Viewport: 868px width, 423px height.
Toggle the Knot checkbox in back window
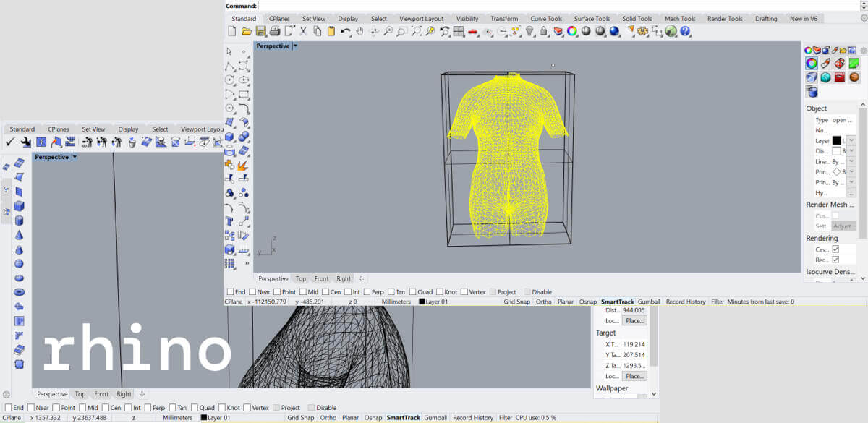[x=221, y=408]
